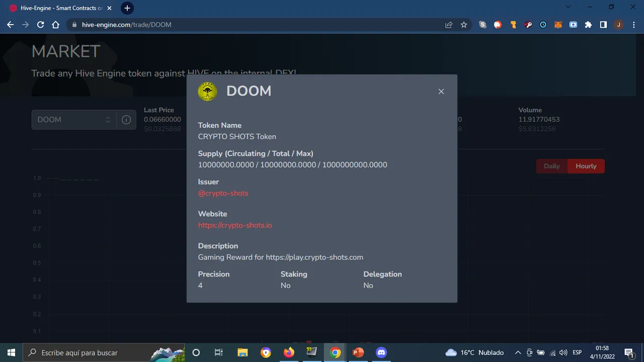Open the blue clock extension icon
The height and width of the screenshot is (362, 644).
pyautogui.click(x=543, y=25)
